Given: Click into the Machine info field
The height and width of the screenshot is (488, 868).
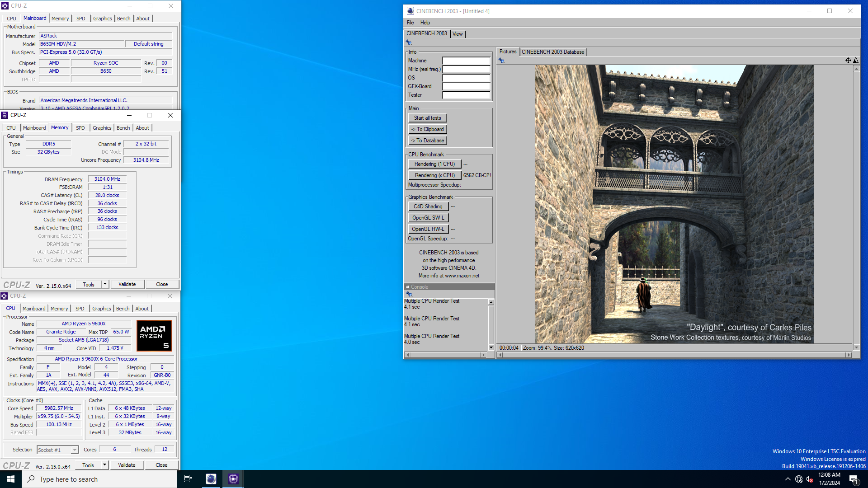Looking at the screenshot, I should click(466, 61).
